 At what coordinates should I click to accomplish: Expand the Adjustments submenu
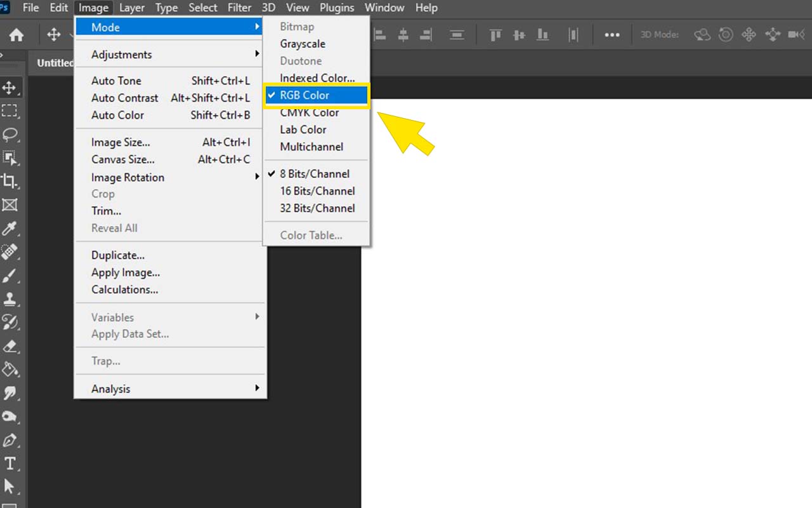coord(121,55)
